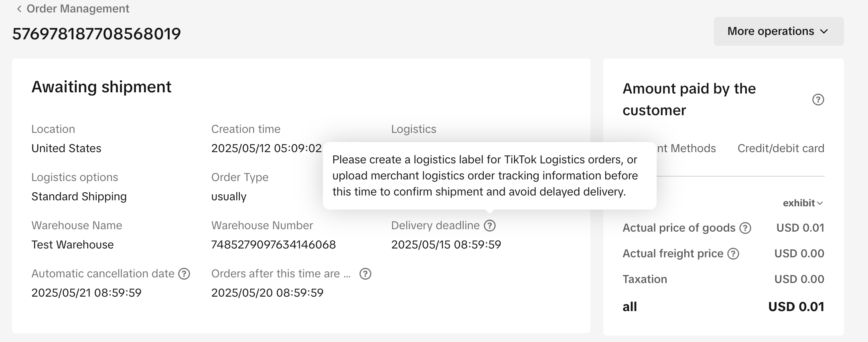Screen dimensions: 868x342
Task: Click help icon next to Automatic cancellation date
Action: click(184, 274)
